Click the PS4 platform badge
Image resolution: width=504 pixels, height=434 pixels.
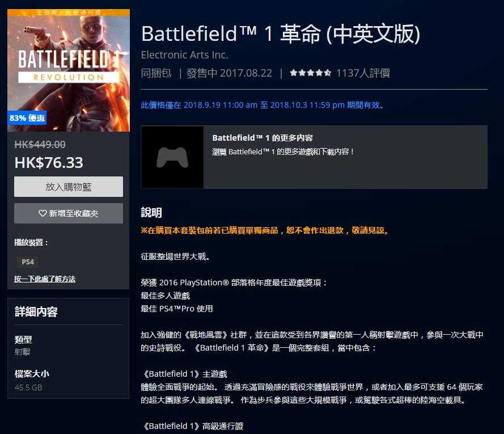click(x=27, y=262)
